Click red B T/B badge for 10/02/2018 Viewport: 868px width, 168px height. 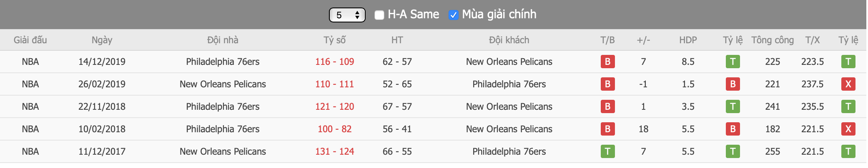[x=607, y=129]
